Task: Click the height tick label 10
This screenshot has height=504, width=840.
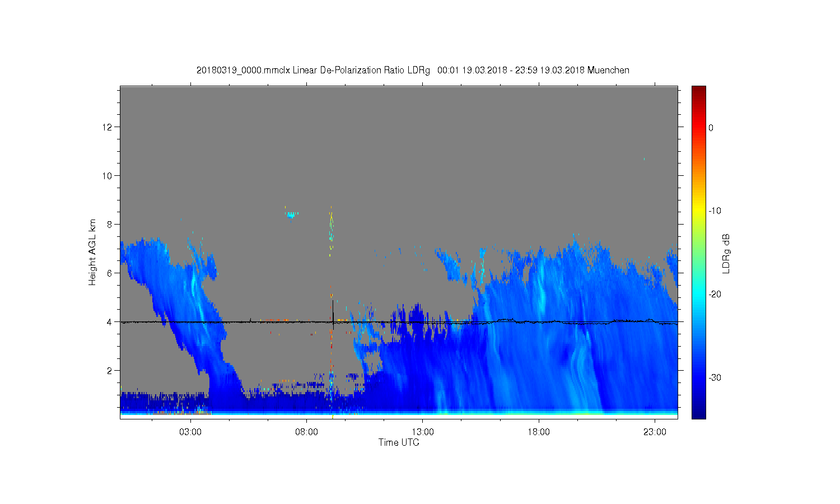Action: tap(108, 176)
